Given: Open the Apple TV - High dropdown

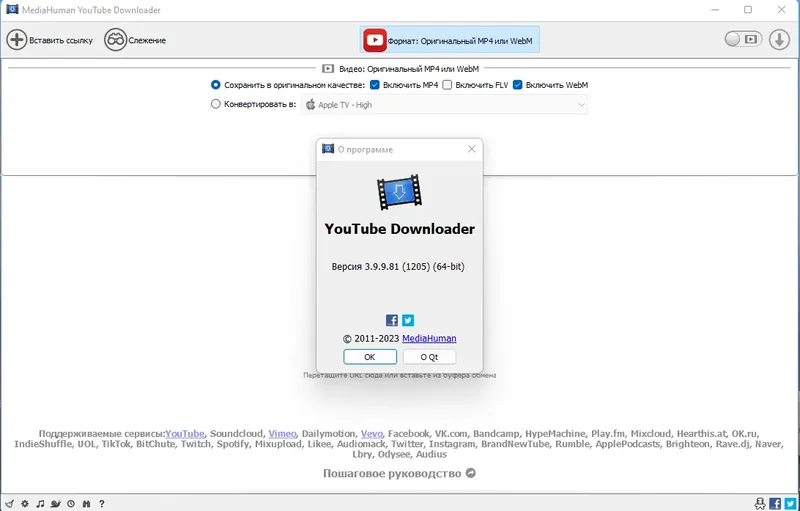Looking at the screenshot, I should 444,105.
